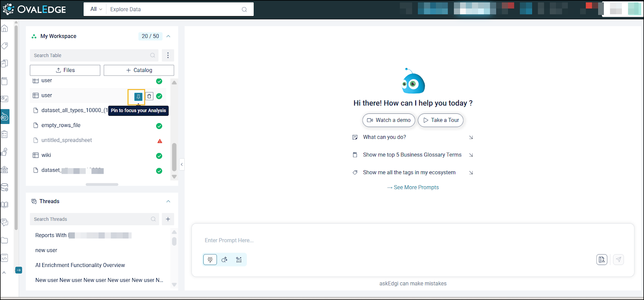The height and width of the screenshot is (300, 644).
Task: Open the home icon in left sidebar
Action: click(5, 29)
